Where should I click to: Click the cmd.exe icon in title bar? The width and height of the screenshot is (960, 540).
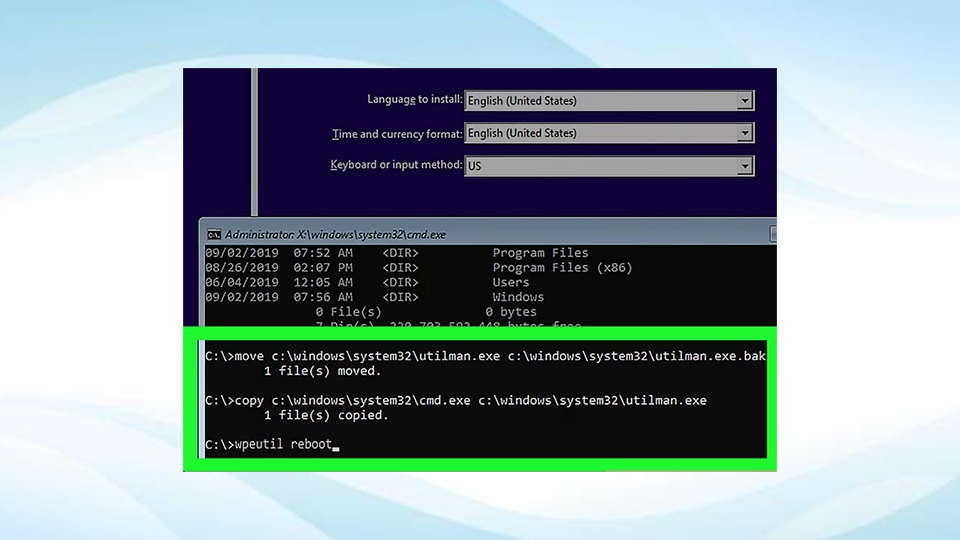(x=213, y=234)
